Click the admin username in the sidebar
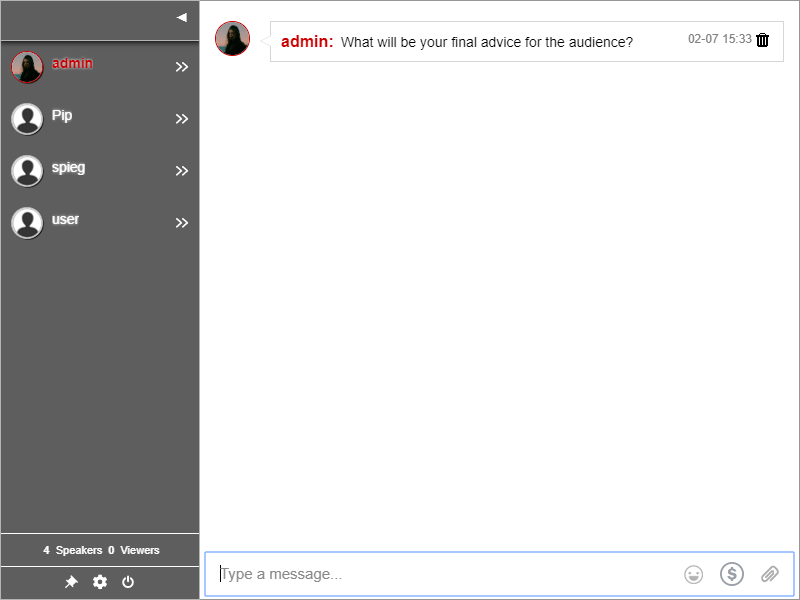 72,63
